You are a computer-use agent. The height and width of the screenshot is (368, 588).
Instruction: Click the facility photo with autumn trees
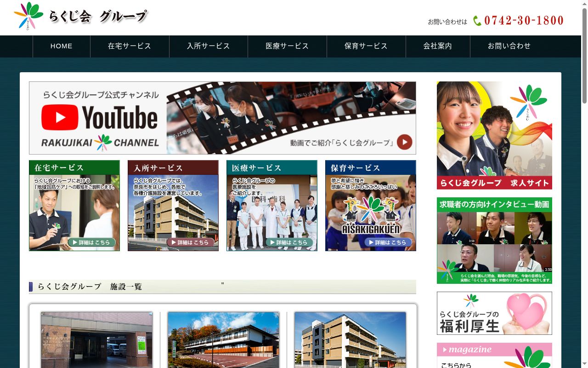pyautogui.click(x=223, y=340)
